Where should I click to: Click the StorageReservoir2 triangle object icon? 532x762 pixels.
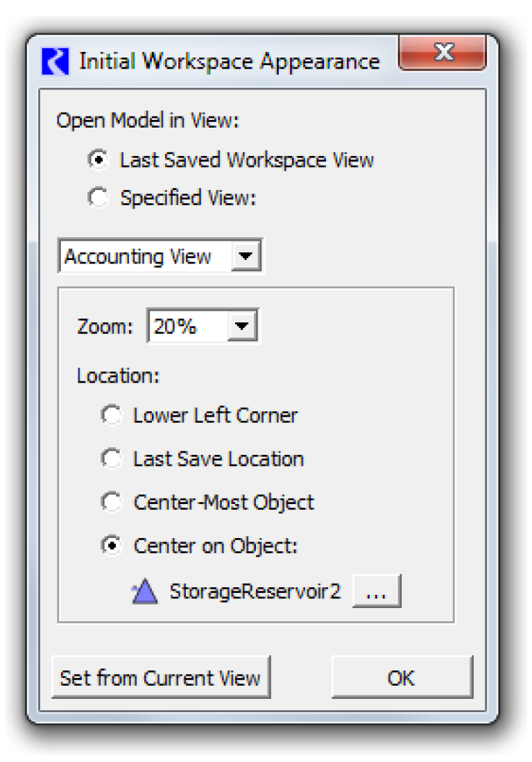coord(144,593)
